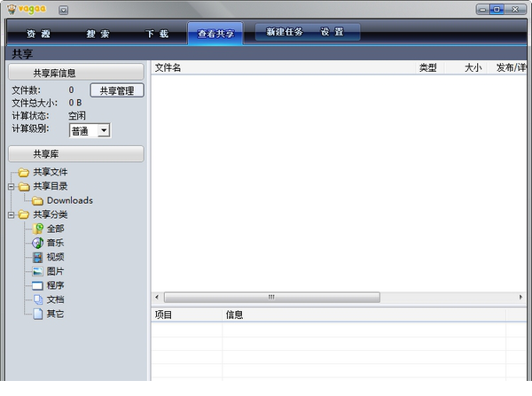Select the 音乐 category label
Image resolution: width=532 pixels, height=396 pixels.
tap(55, 243)
